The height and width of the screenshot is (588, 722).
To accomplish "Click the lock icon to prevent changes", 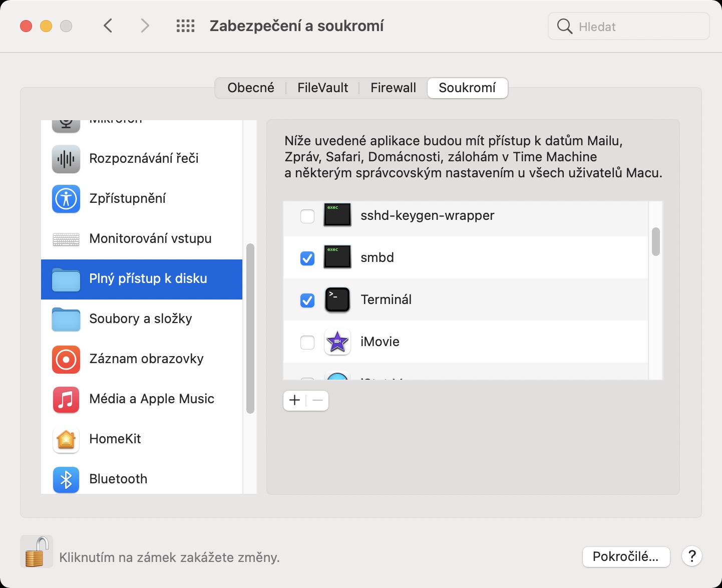I will pos(36,552).
